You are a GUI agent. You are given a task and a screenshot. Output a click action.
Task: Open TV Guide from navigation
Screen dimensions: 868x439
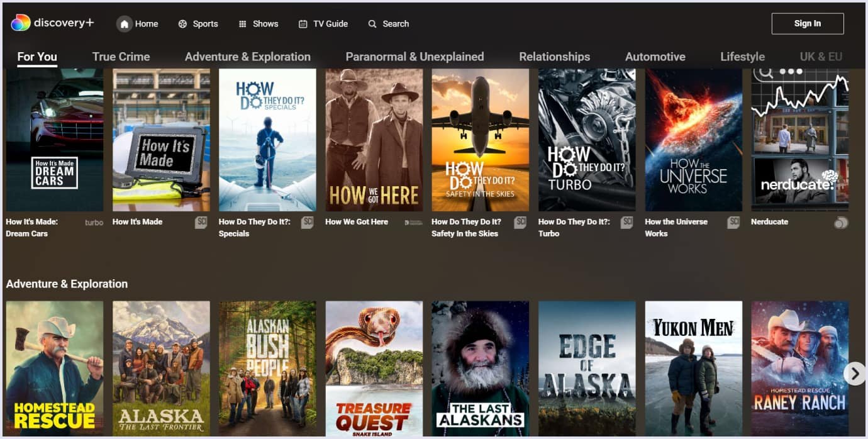[323, 24]
